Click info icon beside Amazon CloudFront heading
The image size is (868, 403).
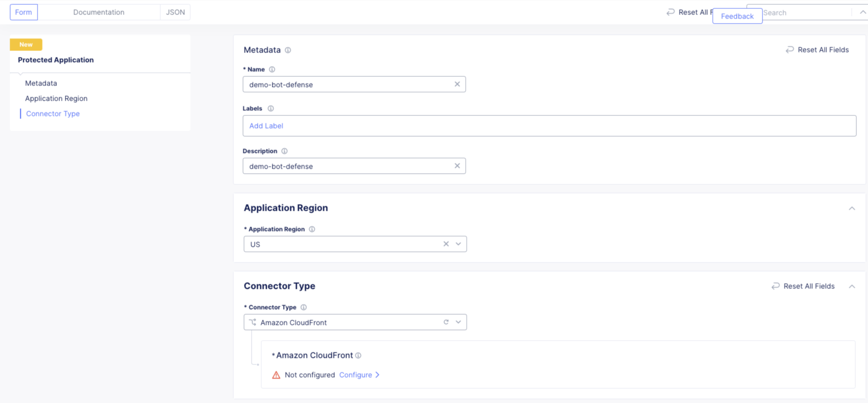point(358,356)
